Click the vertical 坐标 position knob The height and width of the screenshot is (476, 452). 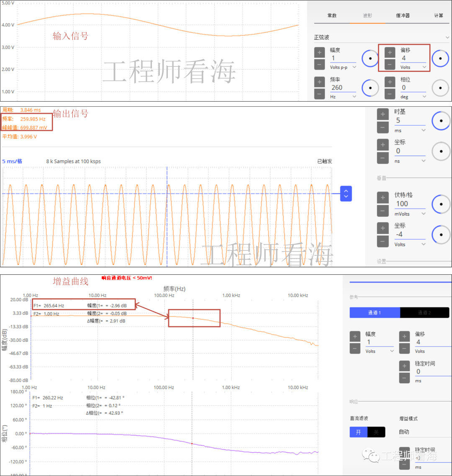pos(441,235)
